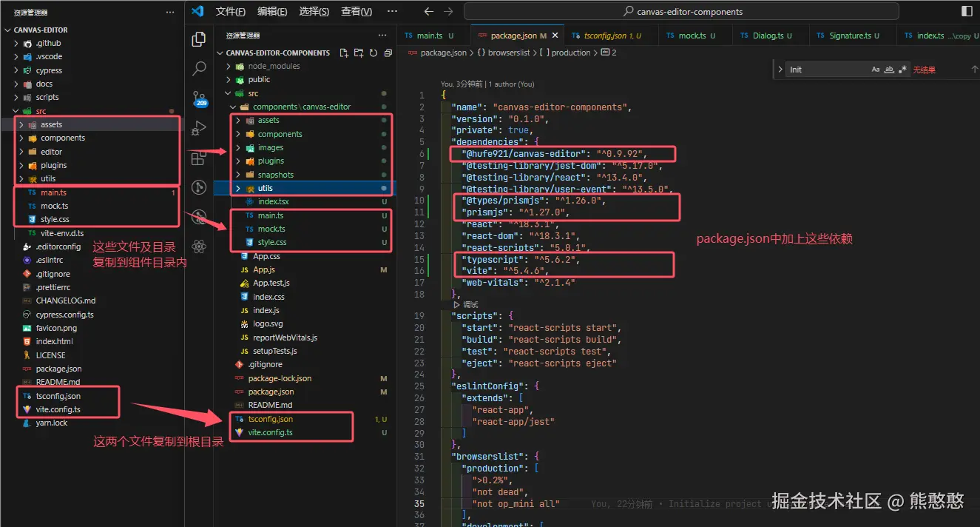Image resolution: width=980 pixels, height=527 pixels.
Task: Open explorer panel more actions (…)
Action: [382, 36]
